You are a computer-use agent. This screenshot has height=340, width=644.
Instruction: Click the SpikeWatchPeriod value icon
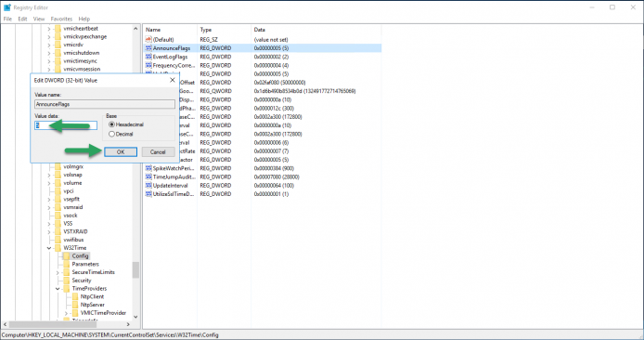point(148,168)
